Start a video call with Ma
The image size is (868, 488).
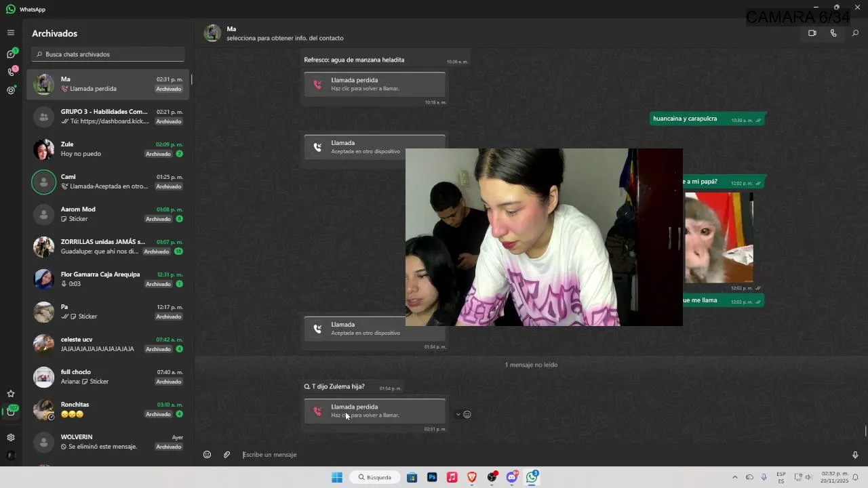tap(812, 33)
